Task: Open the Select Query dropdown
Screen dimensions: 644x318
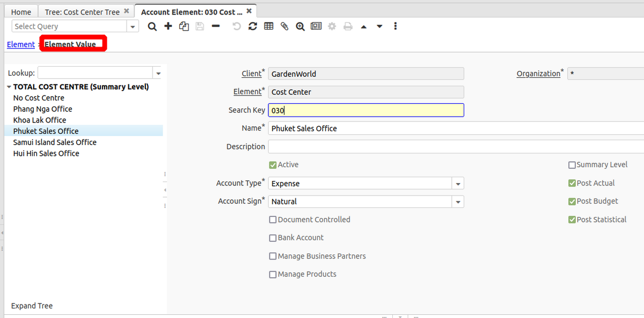Action: pos(133,26)
